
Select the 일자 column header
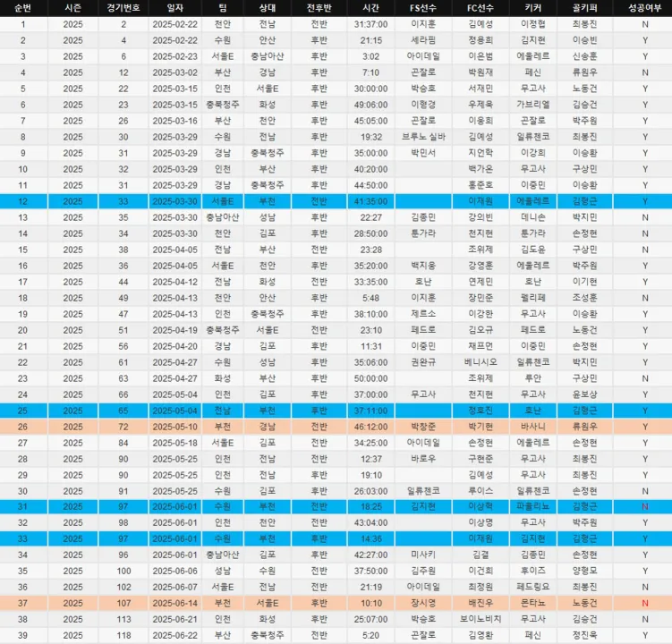[175, 8]
